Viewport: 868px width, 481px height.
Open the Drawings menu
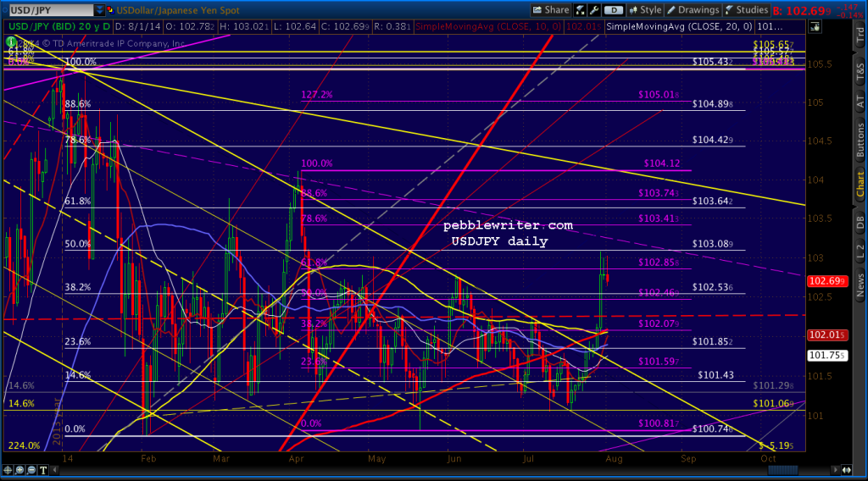click(x=693, y=10)
